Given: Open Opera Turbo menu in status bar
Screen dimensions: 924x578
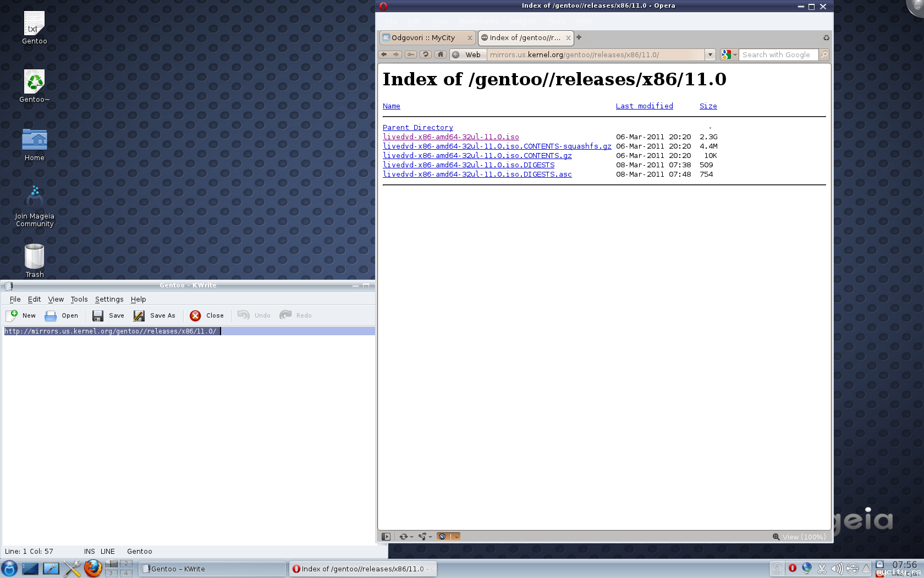Looking at the screenshot, I should tap(448, 537).
